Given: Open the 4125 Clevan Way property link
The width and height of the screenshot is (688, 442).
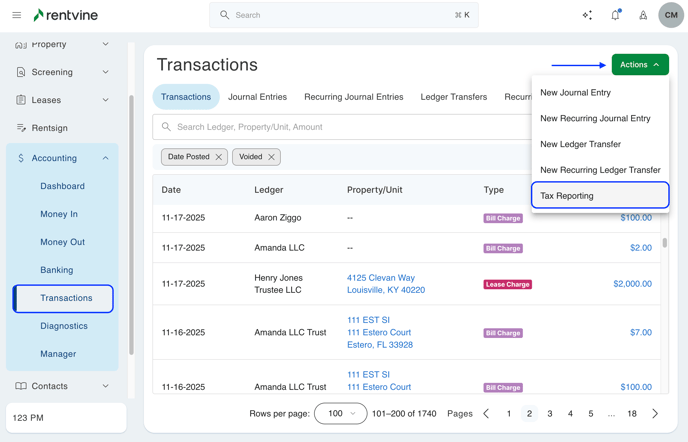Looking at the screenshot, I should click(381, 278).
